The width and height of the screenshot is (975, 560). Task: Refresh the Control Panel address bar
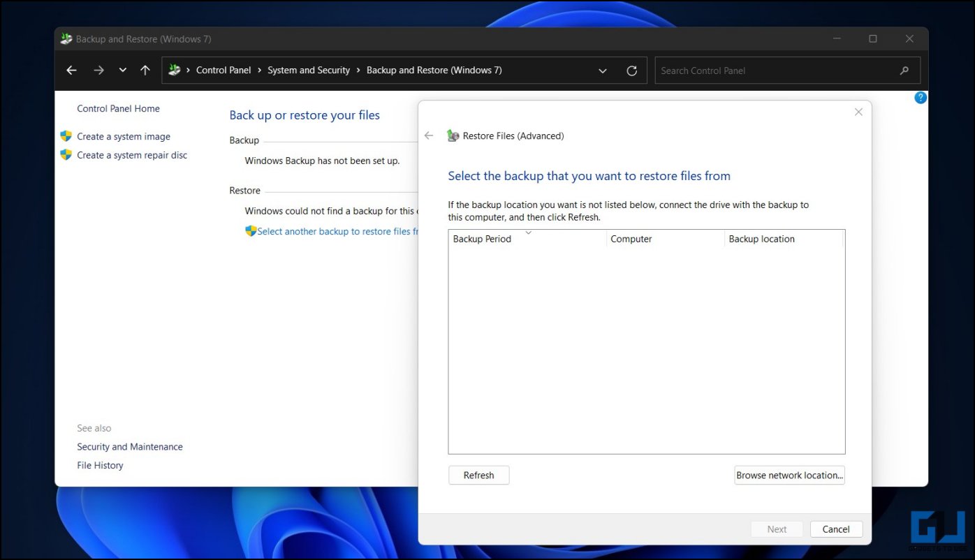click(632, 71)
